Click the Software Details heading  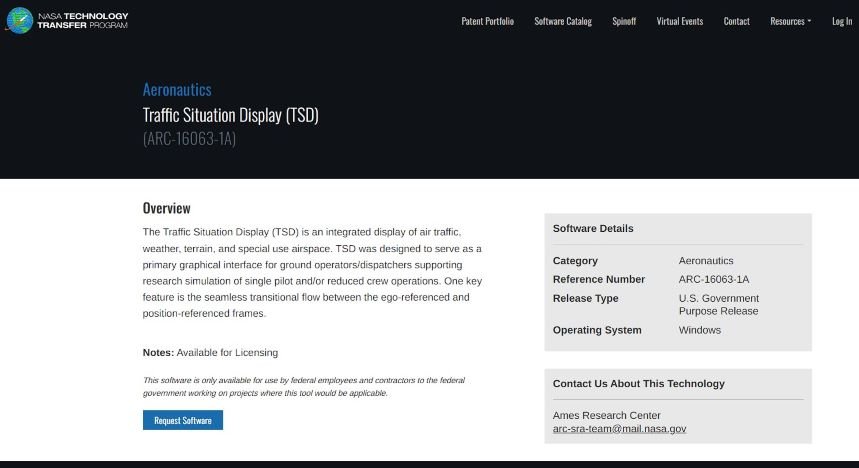pyautogui.click(x=593, y=229)
